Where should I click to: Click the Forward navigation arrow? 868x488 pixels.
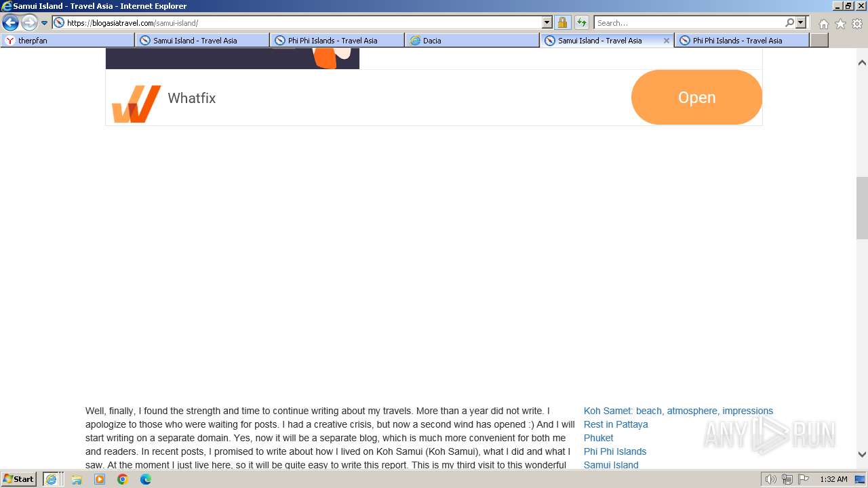click(x=29, y=22)
